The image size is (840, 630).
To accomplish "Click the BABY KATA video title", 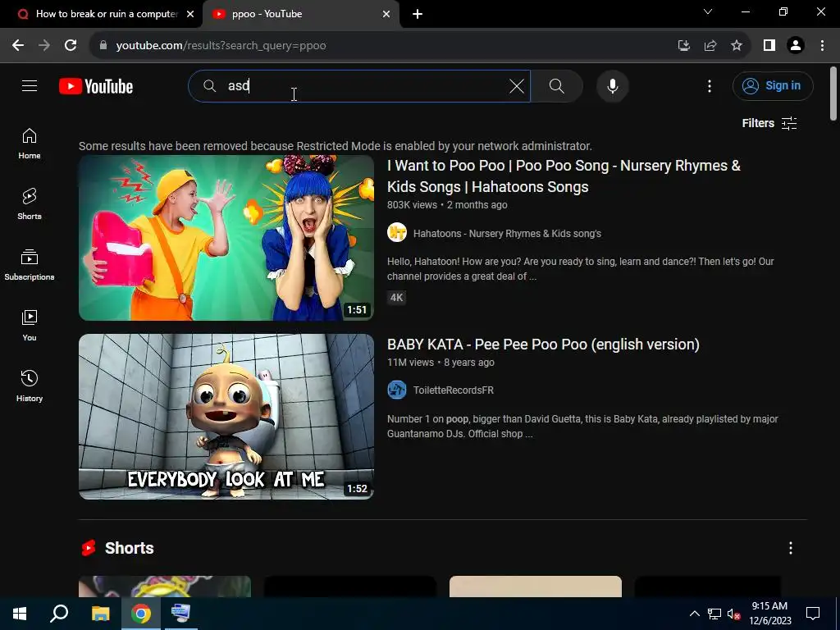I will 543,345.
